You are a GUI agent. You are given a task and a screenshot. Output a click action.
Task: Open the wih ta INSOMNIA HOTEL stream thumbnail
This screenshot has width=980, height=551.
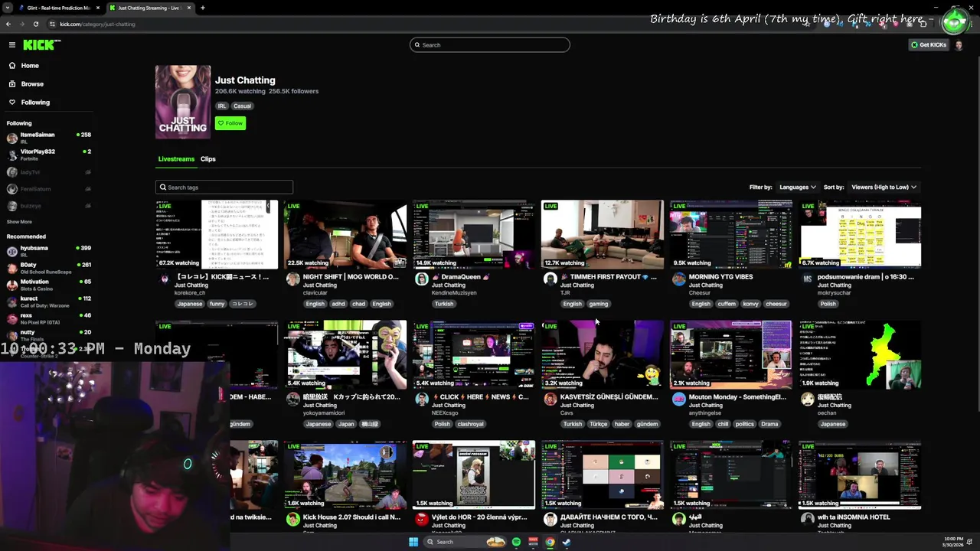(860, 474)
